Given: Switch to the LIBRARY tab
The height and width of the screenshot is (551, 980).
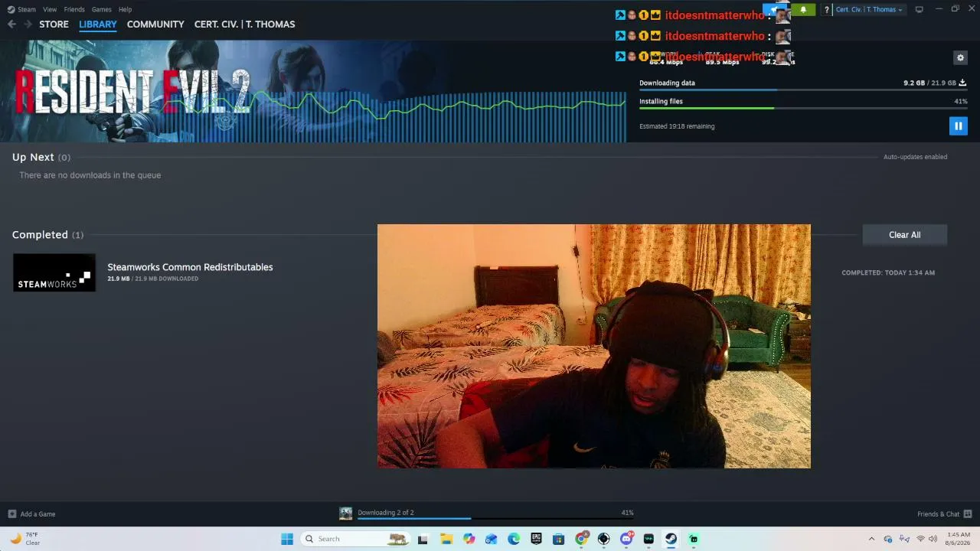Looking at the screenshot, I should (x=98, y=24).
